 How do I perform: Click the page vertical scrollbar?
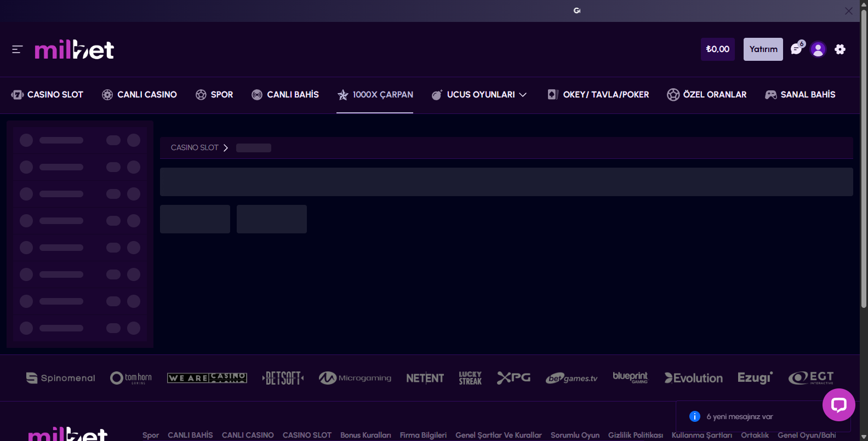[x=864, y=159]
